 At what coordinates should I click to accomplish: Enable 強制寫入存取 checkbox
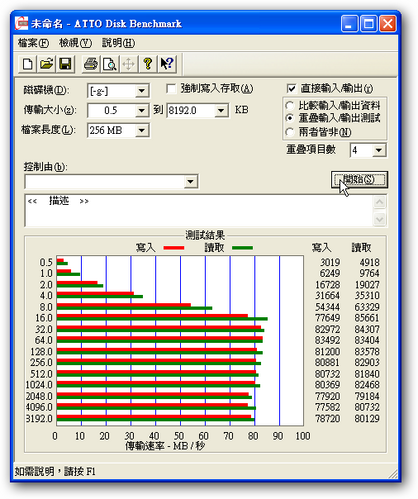tap(171, 89)
